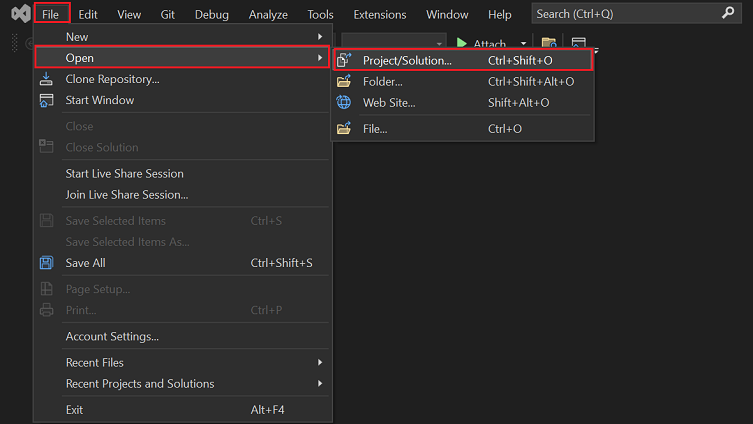Open the Edit menu
The height and width of the screenshot is (424, 753).
point(88,14)
